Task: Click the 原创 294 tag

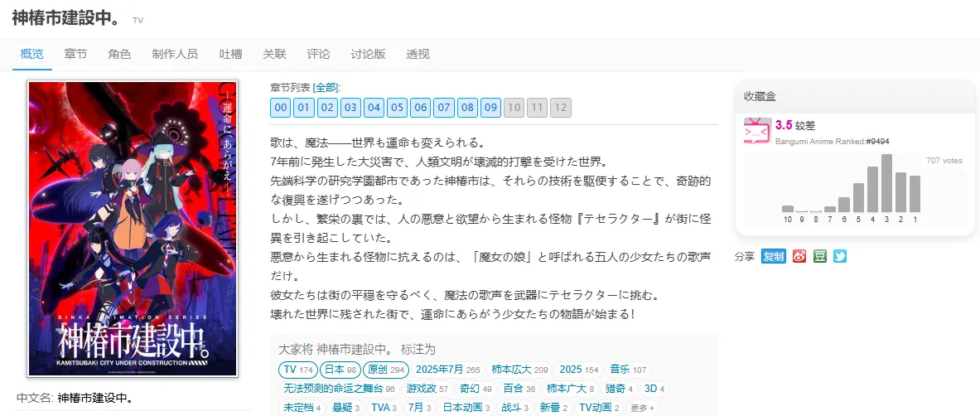Action: tap(386, 370)
